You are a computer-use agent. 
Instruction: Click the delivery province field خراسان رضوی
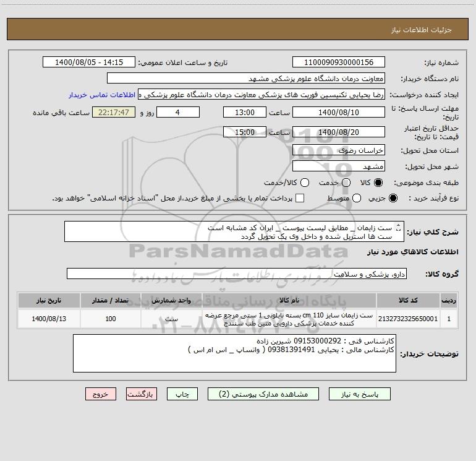(339, 150)
